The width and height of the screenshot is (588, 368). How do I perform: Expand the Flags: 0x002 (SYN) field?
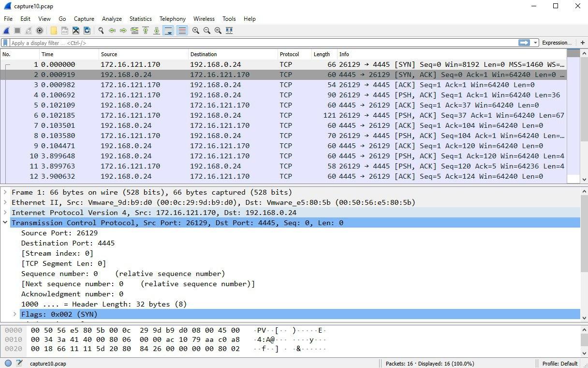click(x=15, y=314)
